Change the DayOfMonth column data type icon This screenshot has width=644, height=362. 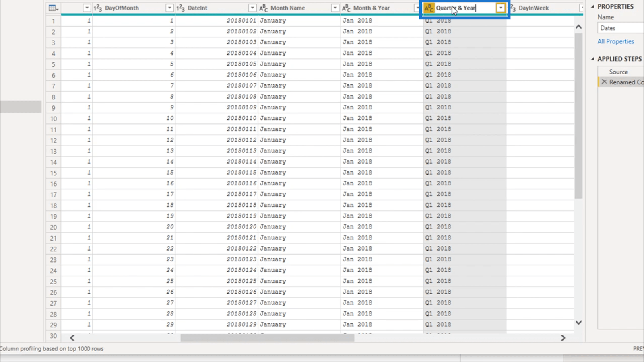[x=98, y=8]
